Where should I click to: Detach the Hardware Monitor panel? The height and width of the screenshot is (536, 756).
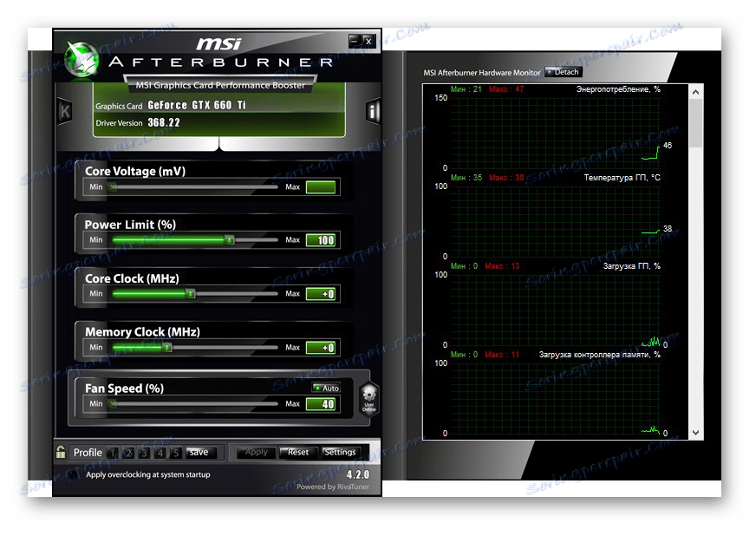564,72
